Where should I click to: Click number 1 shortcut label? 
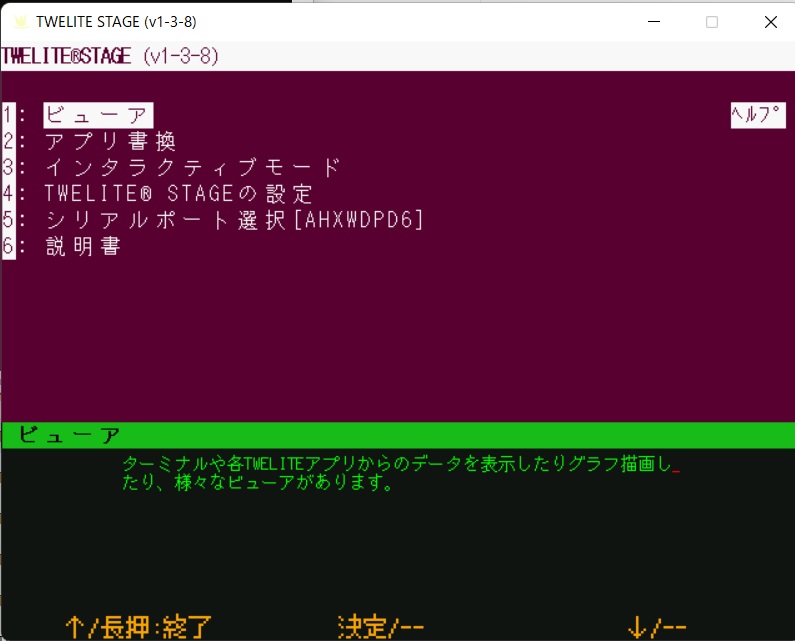pyautogui.click(x=9, y=115)
